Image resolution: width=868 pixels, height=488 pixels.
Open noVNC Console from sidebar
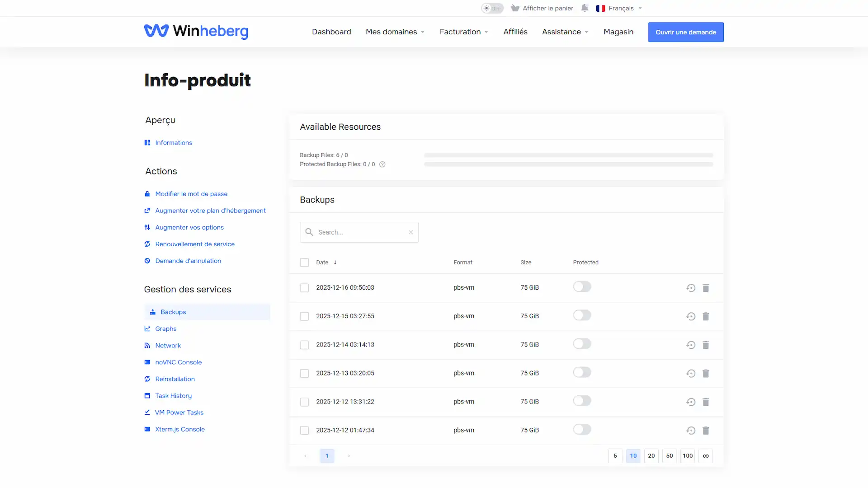(178, 362)
